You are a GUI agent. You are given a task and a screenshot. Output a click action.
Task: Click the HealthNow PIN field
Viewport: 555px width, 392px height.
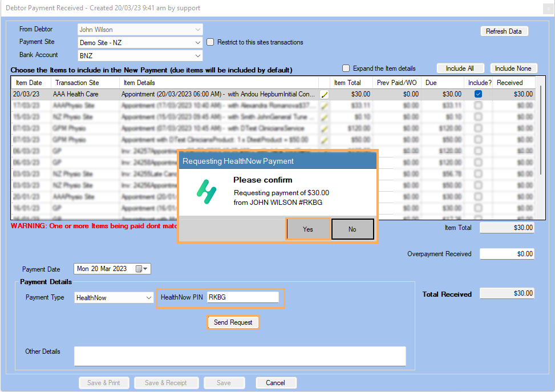click(243, 297)
